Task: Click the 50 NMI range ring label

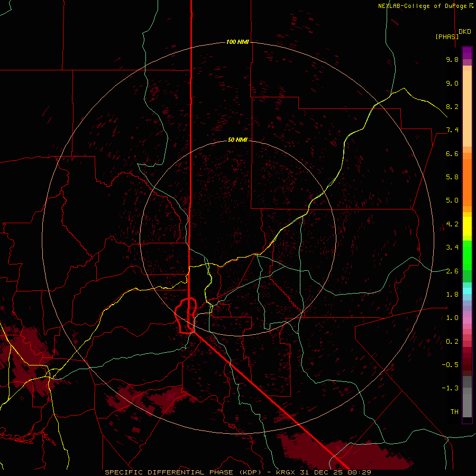Action: tap(237, 140)
